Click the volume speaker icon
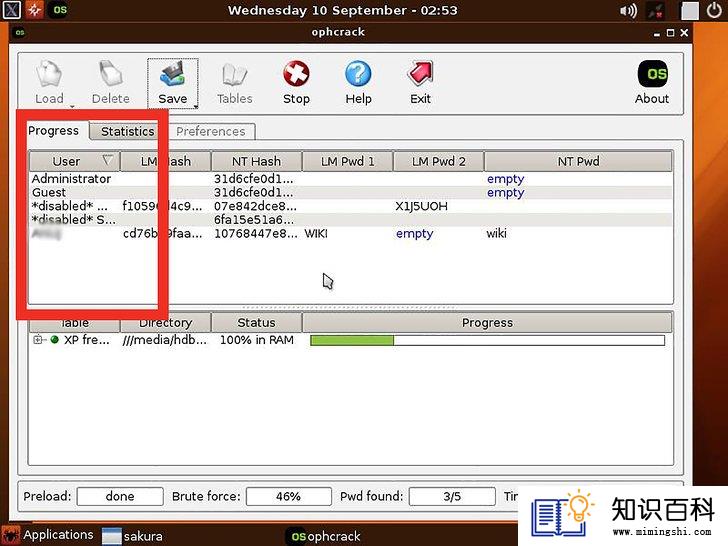 click(x=628, y=10)
